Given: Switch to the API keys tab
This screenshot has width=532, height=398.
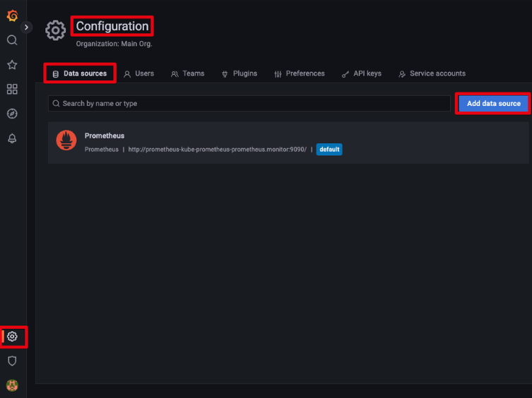Looking at the screenshot, I should [362, 73].
